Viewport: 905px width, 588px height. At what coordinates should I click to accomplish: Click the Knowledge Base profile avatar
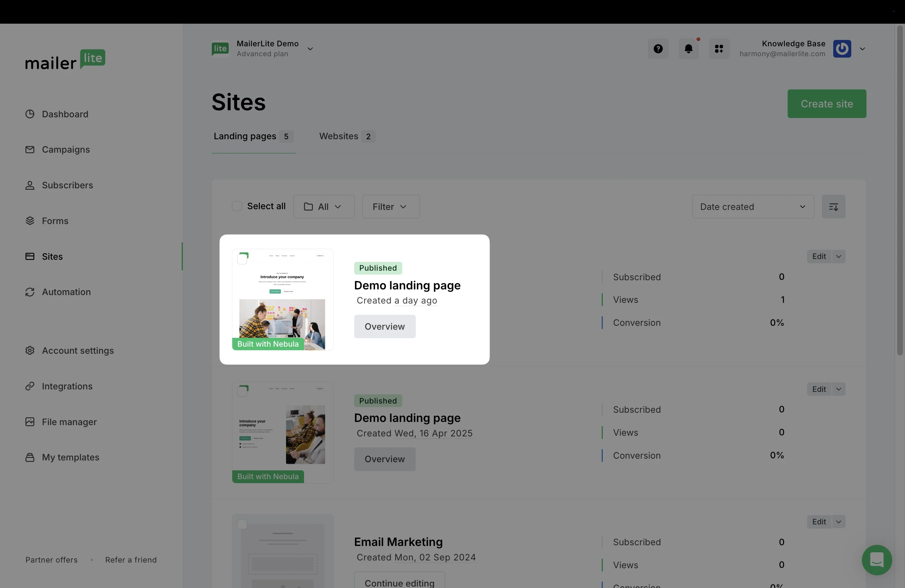[x=842, y=49]
